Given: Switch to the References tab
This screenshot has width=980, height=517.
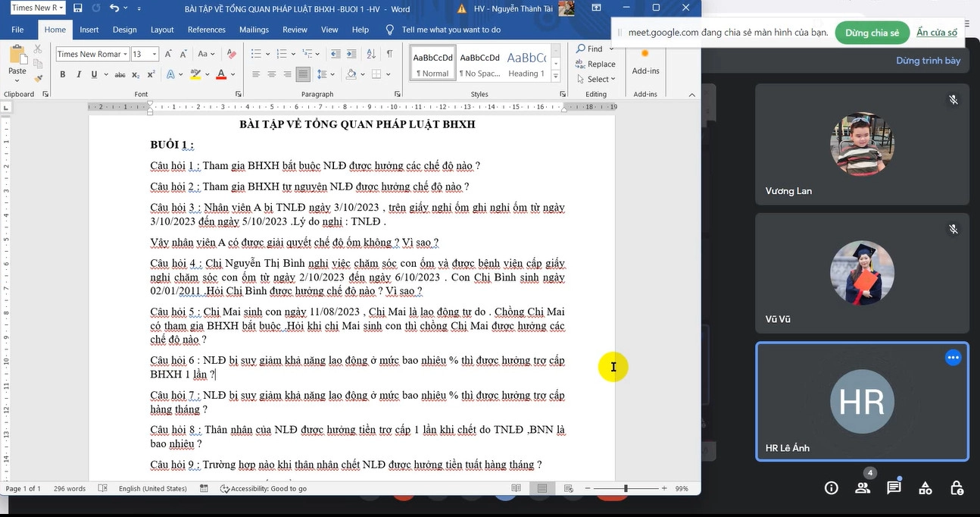Looking at the screenshot, I should [x=206, y=30].
